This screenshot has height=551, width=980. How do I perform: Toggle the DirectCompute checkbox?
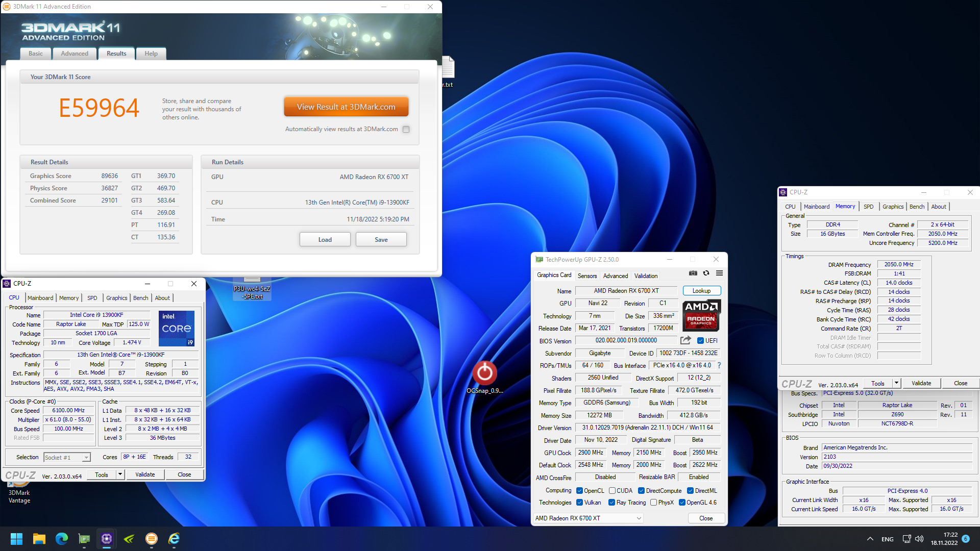(641, 491)
